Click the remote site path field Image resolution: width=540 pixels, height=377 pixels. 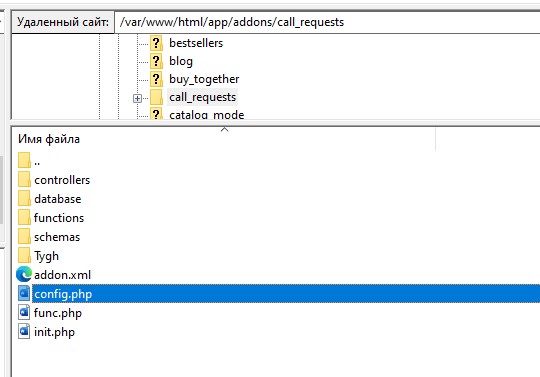click(327, 22)
